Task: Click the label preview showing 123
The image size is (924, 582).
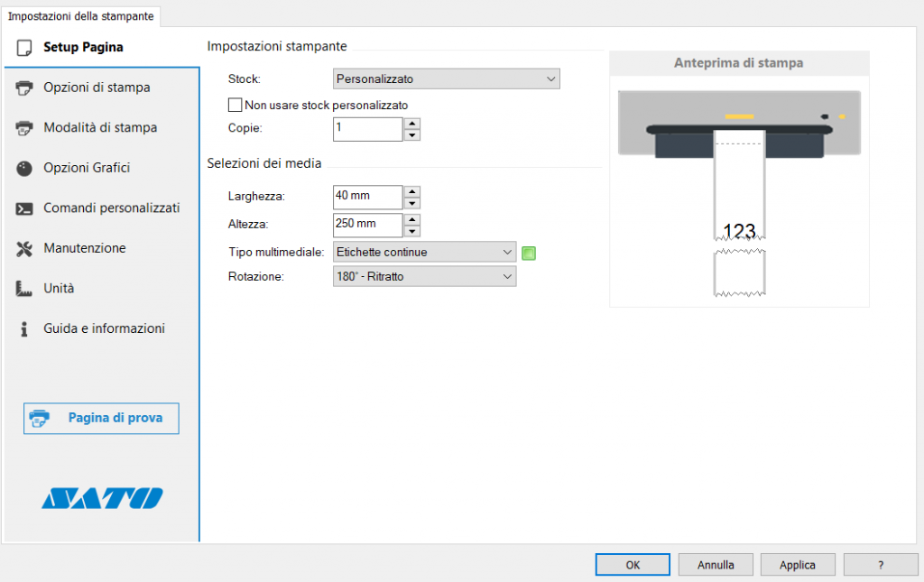Action: click(x=740, y=186)
